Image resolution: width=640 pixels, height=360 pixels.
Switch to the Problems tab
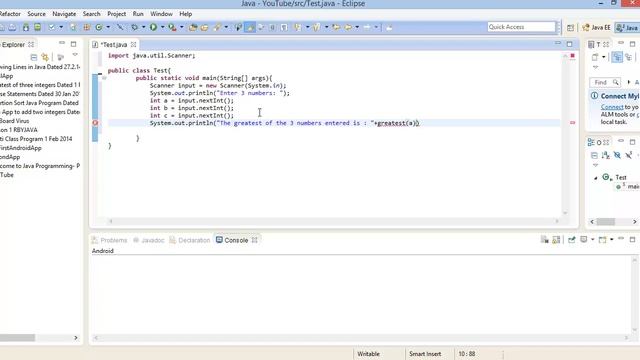coord(109,240)
